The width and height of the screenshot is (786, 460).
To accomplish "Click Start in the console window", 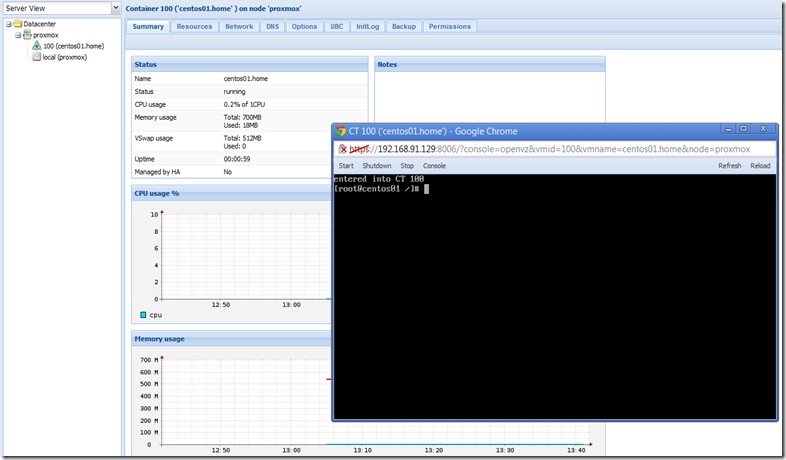I will (x=346, y=166).
